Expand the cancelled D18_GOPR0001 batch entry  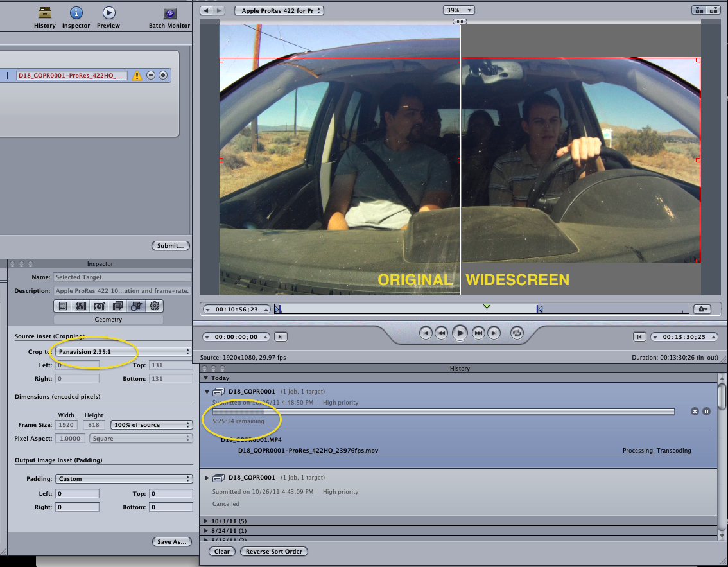pyautogui.click(x=207, y=477)
